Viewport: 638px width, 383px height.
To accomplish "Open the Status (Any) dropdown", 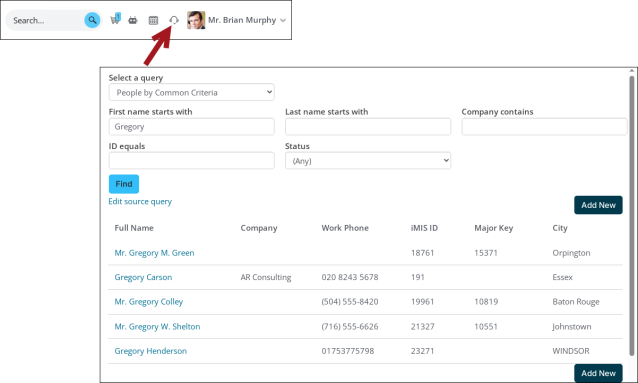I will click(x=368, y=161).
